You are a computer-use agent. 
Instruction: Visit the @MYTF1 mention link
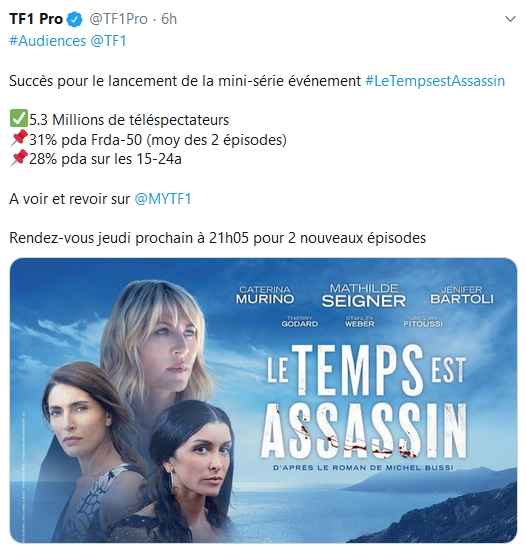tap(163, 199)
